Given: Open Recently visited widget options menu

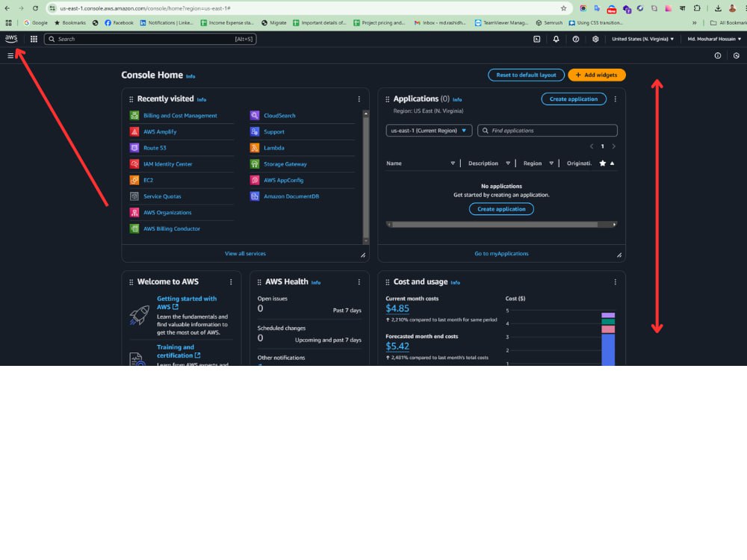Looking at the screenshot, I should tap(359, 99).
